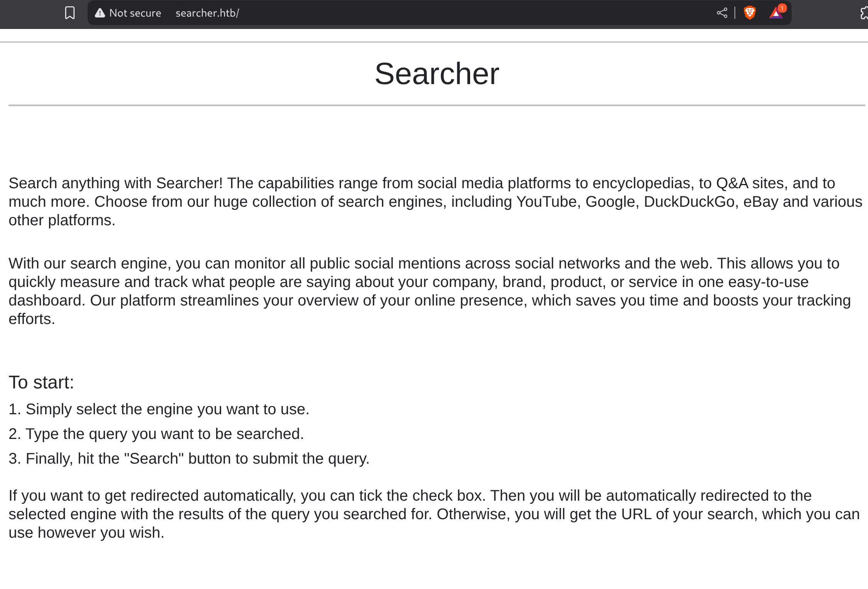Click the word YouTube in the intro
Viewport: 868px width, 589px height.
(547, 202)
